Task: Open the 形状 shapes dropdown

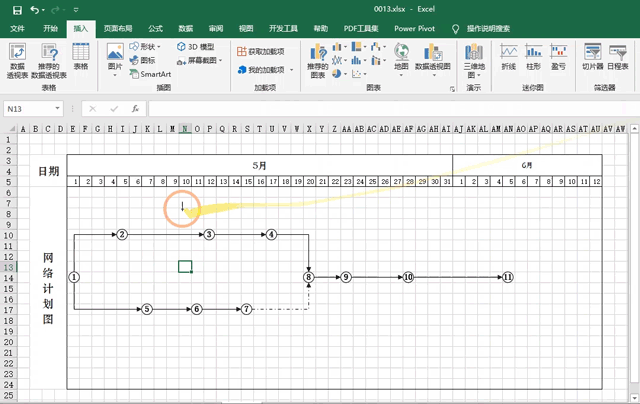Action: pyautogui.click(x=145, y=47)
